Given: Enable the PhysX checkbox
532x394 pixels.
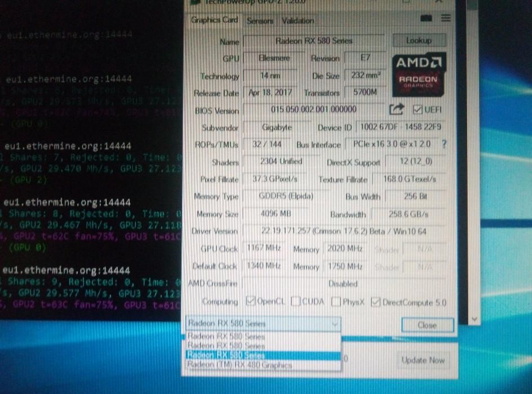Looking at the screenshot, I should pyautogui.click(x=336, y=302).
